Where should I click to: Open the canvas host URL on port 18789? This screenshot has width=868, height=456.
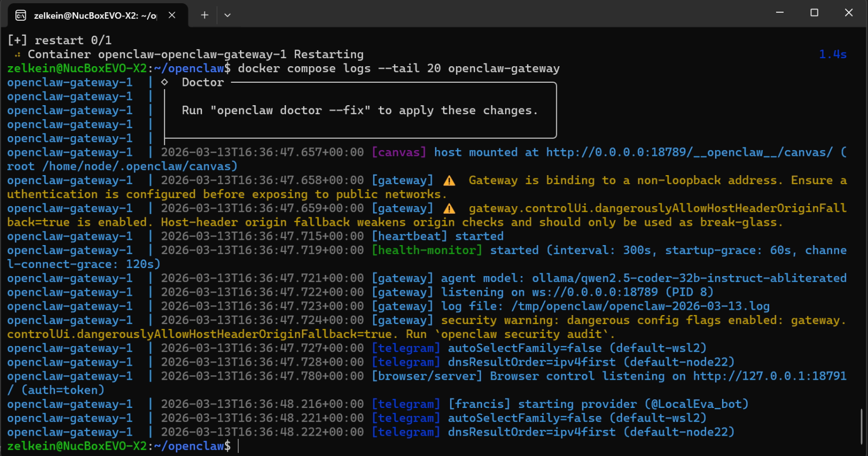tap(688, 153)
